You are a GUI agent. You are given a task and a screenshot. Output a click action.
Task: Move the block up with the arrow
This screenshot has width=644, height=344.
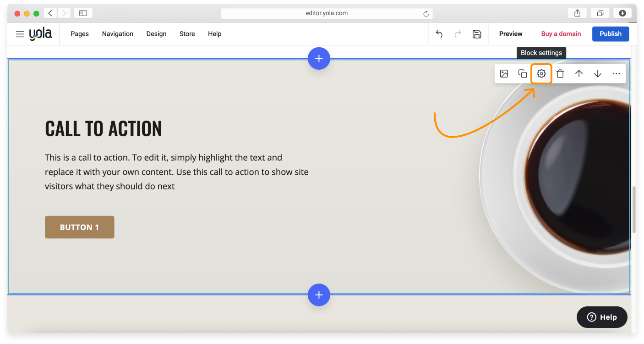pos(579,73)
